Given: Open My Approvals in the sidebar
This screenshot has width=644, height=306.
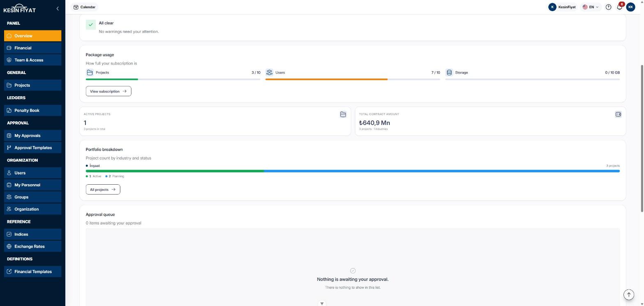Looking at the screenshot, I should [x=33, y=135].
